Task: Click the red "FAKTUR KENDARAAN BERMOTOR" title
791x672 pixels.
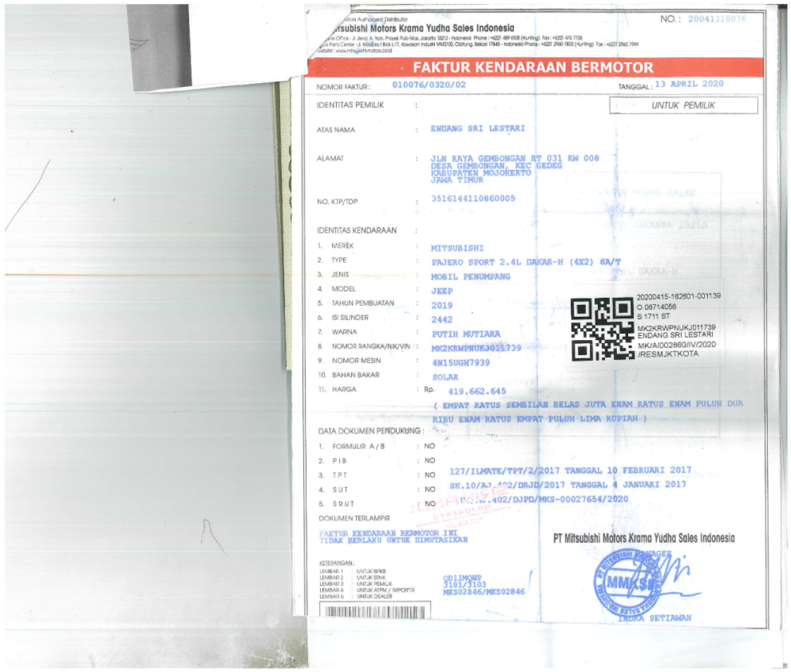Action: [x=533, y=67]
